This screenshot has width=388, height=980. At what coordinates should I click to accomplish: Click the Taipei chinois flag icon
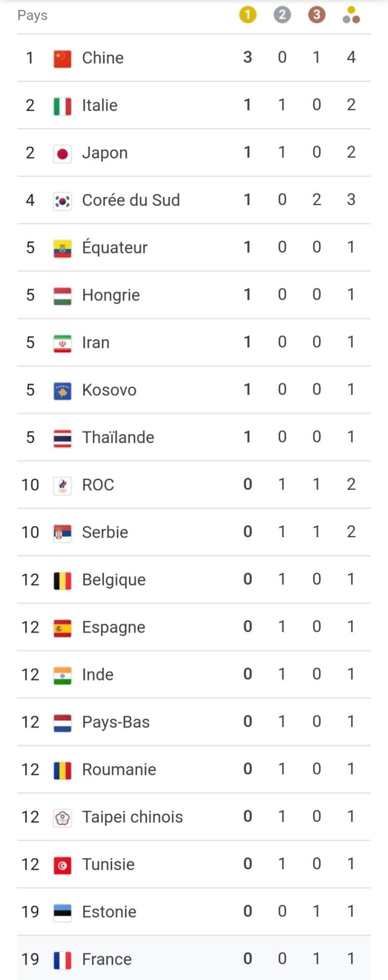[63, 817]
